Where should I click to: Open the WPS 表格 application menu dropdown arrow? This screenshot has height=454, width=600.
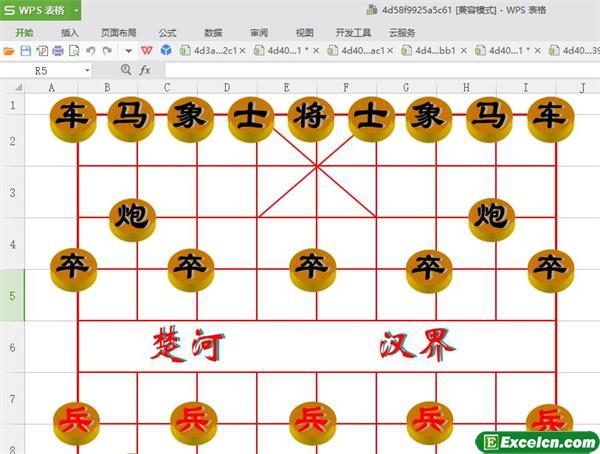point(76,10)
